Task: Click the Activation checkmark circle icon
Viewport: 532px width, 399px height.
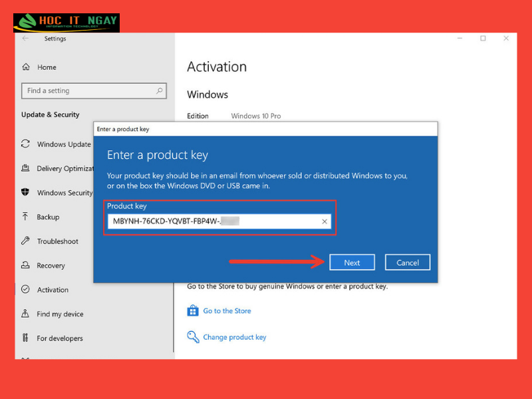Action: click(x=25, y=289)
